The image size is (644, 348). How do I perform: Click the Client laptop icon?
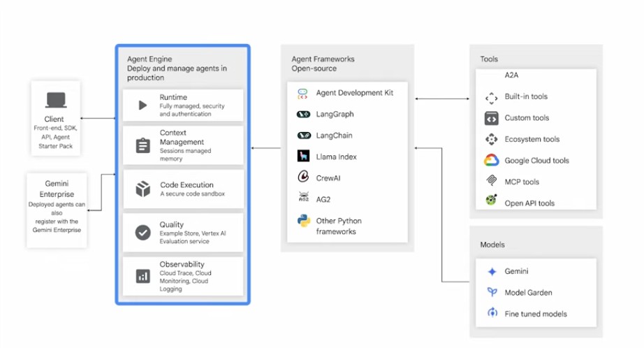click(x=54, y=101)
